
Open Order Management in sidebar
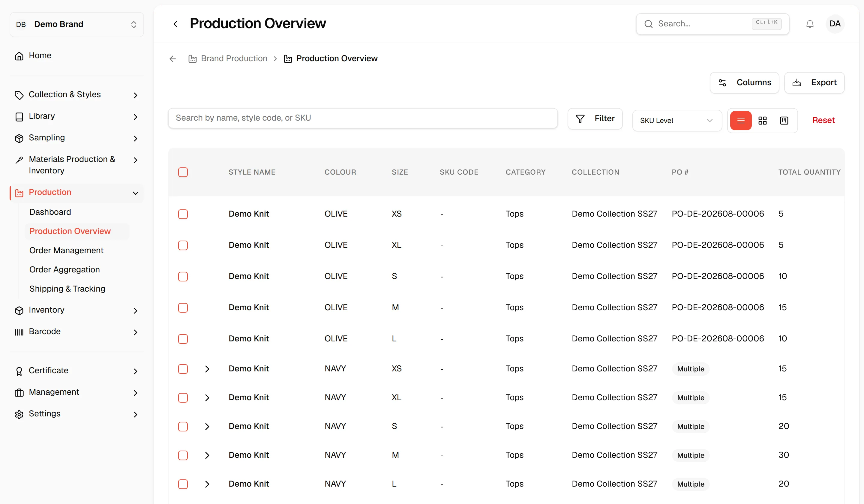pos(66,250)
